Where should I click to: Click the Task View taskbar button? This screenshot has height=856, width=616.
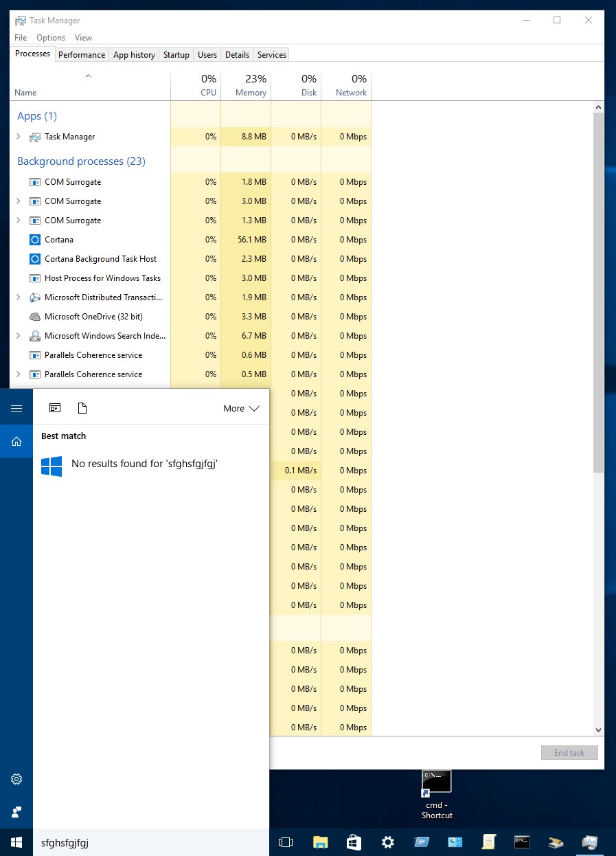(x=286, y=842)
